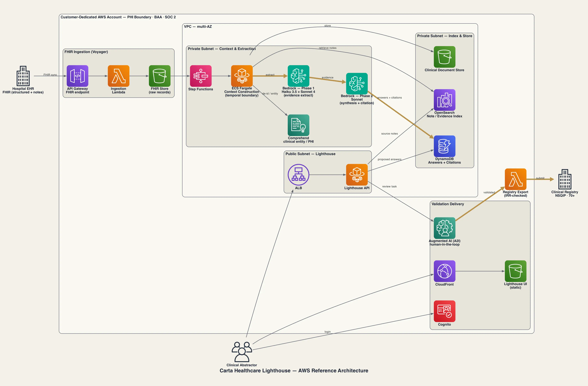Screen dimensions: 588x386
Task: Select the "proposed answers" edge label
Action: (389, 159)
